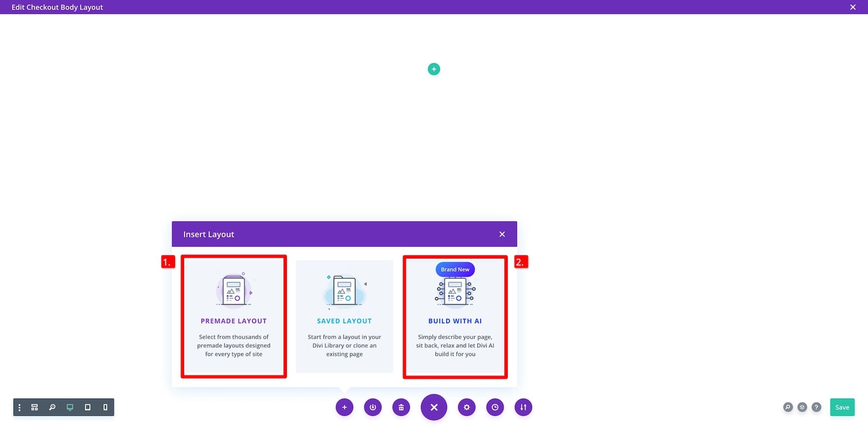Switch to tablet preview mode

87,407
